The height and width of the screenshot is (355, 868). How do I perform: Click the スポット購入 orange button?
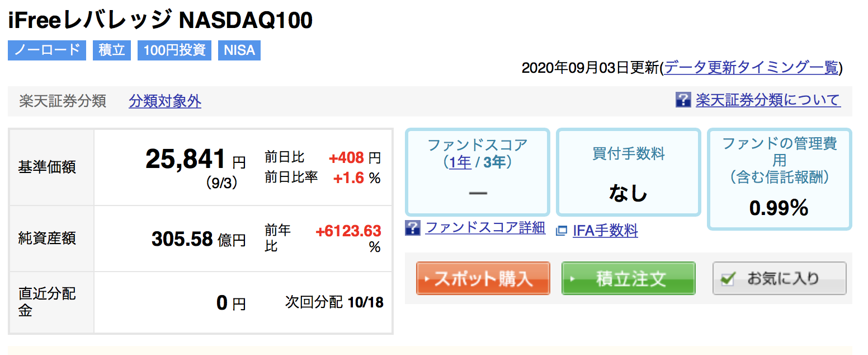pyautogui.click(x=483, y=278)
